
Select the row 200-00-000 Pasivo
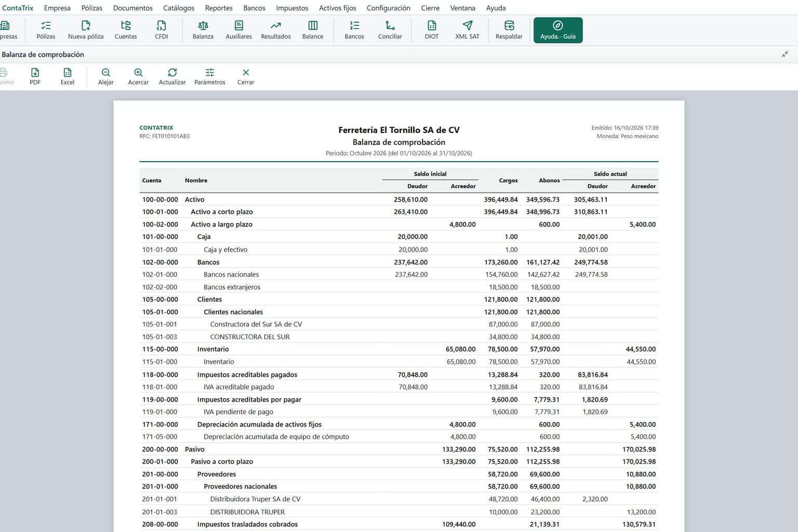(398, 449)
